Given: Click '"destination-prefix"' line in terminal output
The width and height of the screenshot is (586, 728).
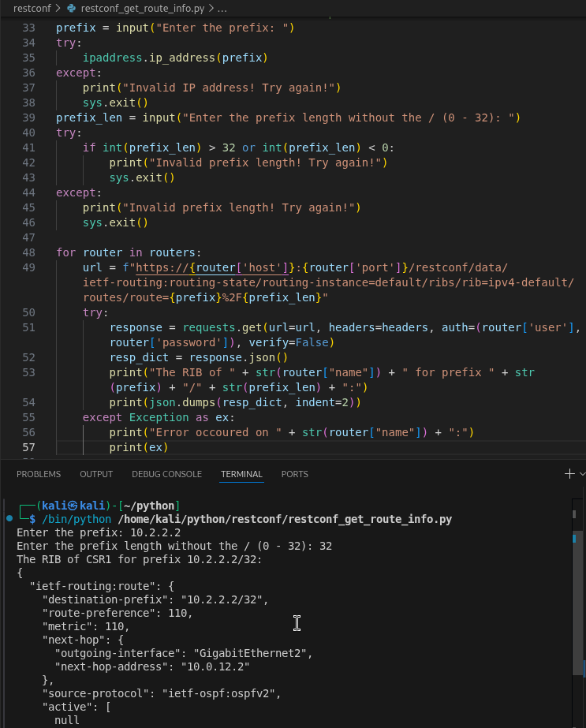Looking at the screenshot, I should pyautogui.click(x=155, y=599).
